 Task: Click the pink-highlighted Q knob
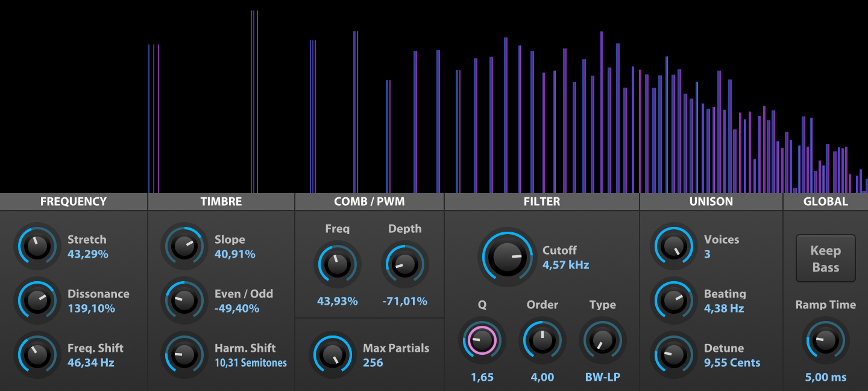click(481, 340)
